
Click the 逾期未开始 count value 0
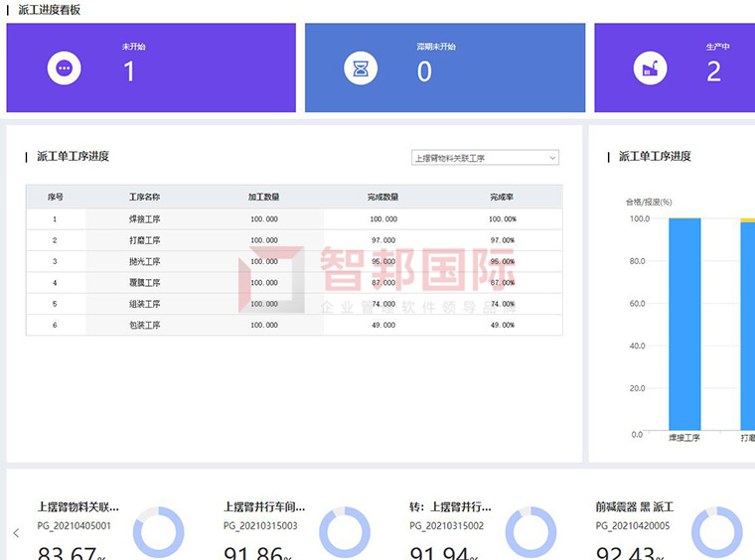tap(424, 71)
